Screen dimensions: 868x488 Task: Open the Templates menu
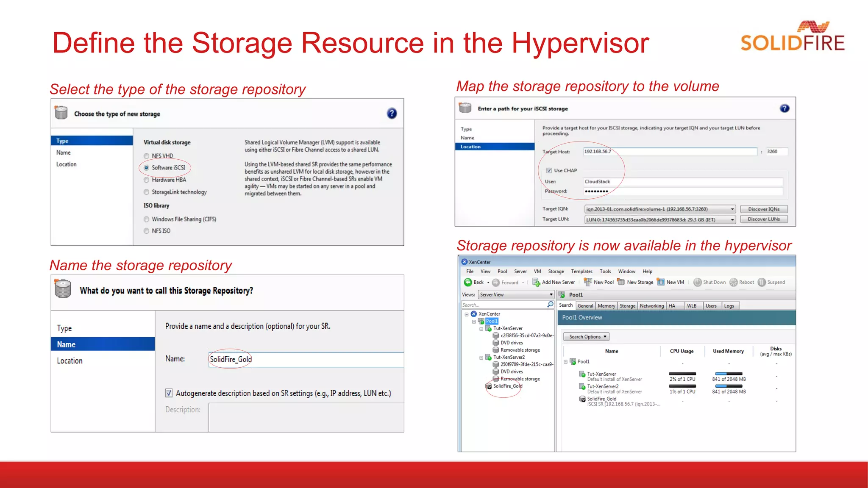581,272
